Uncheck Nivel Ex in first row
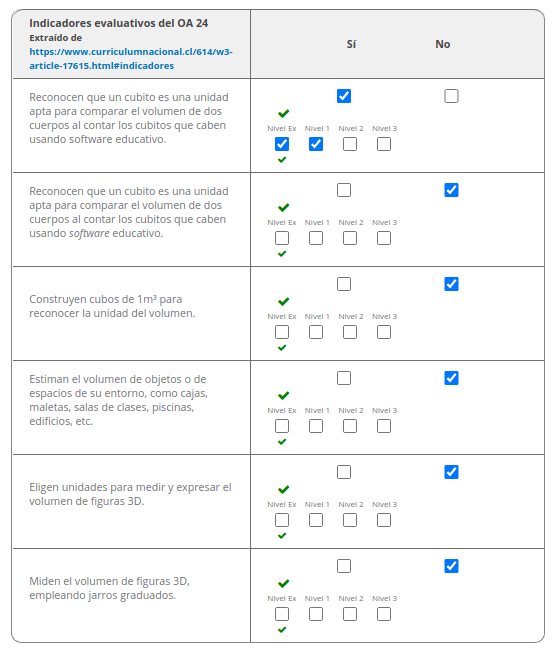The image size is (555, 649). [282, 144]
